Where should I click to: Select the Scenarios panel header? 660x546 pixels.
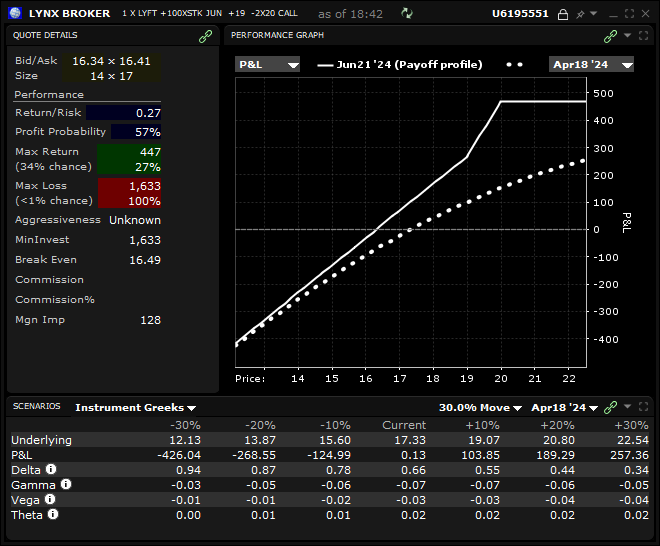tap(36, 407)
